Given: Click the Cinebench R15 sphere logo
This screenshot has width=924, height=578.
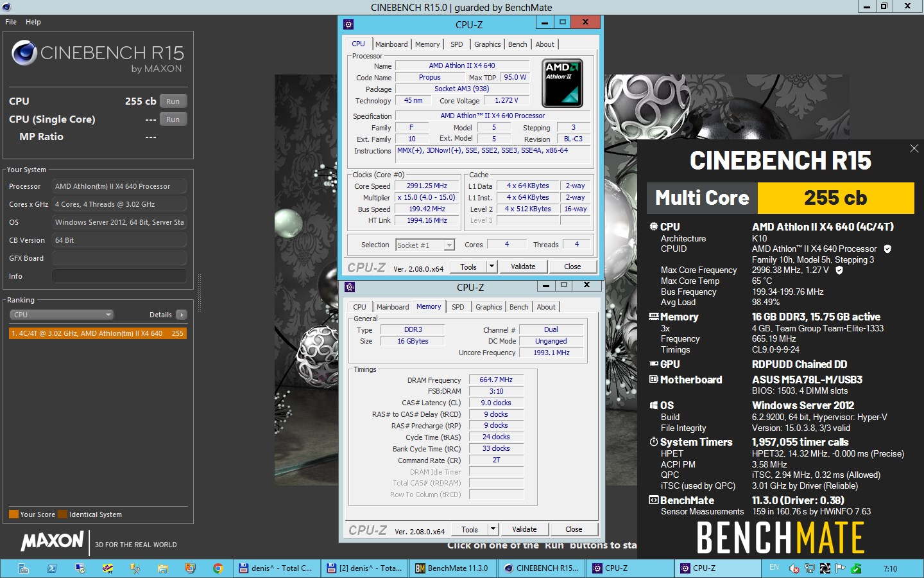Looking at the screenshot, I should [x=24, y=53].
